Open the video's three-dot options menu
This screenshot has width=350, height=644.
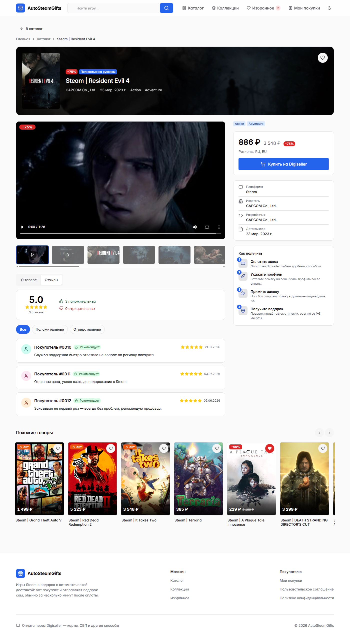tap(219, 227)
